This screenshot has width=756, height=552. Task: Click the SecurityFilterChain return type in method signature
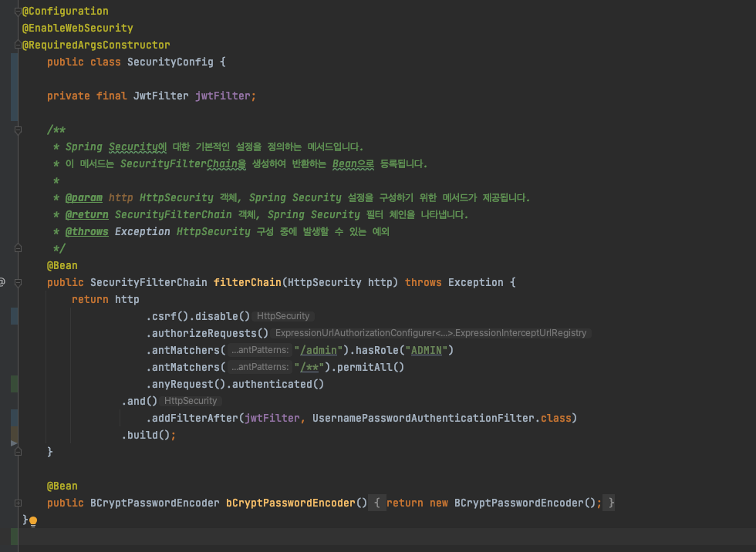point(148,282)
